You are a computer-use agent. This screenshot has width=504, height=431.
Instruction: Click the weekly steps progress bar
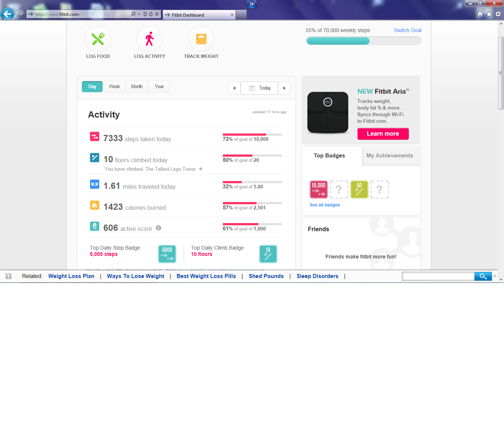[x=364, y=41]
